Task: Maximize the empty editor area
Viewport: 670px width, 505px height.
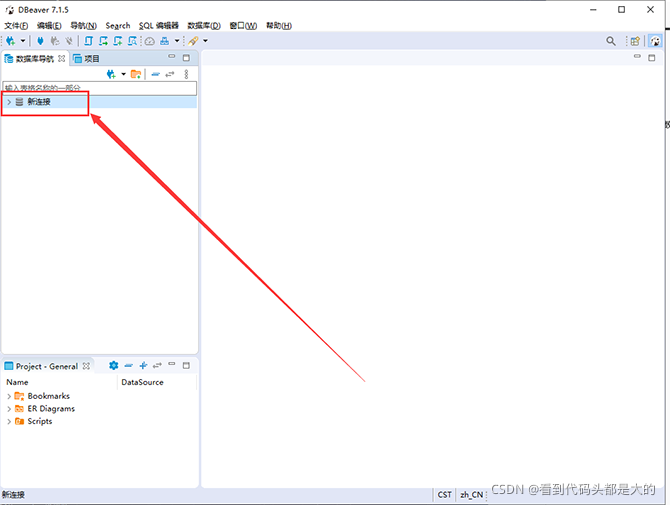Action: click(652, 58)
